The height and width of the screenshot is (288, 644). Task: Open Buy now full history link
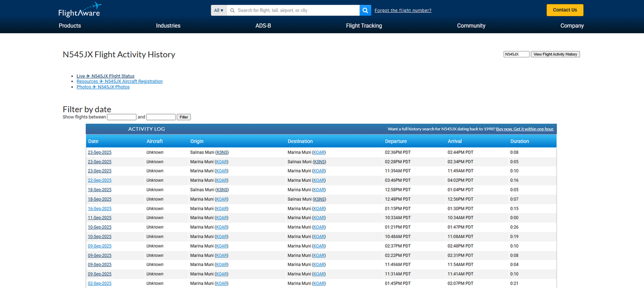point(525,129)
